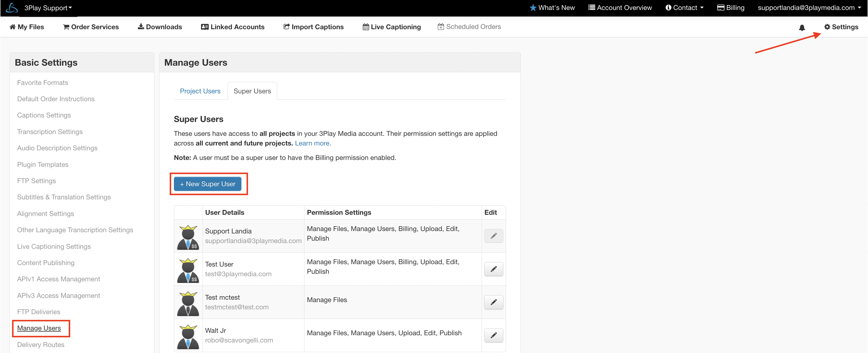Open Linked Accounts
The image size is (868, 353).
pos(233,27)
